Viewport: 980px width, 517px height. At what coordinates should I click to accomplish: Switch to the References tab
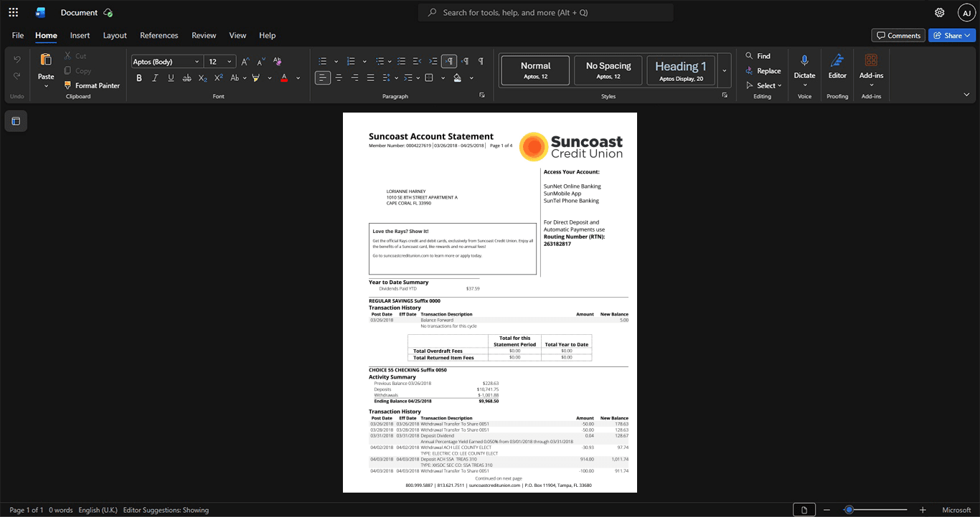point(159,35)
